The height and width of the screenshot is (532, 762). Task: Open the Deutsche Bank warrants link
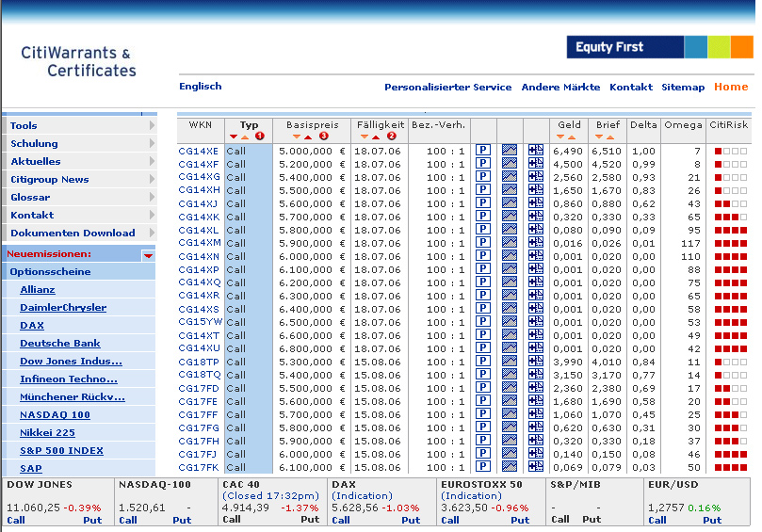pyautogui.click(x=60, y=344)
